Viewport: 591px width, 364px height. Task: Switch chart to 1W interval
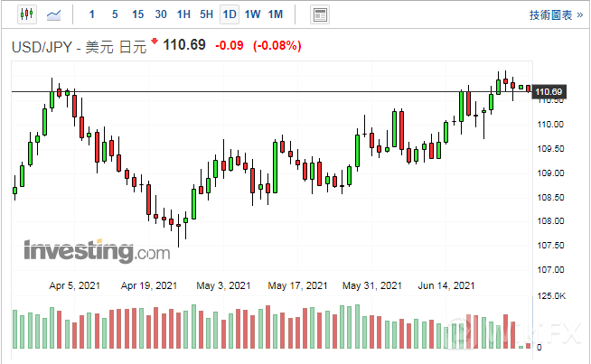[x=252, y=14]
